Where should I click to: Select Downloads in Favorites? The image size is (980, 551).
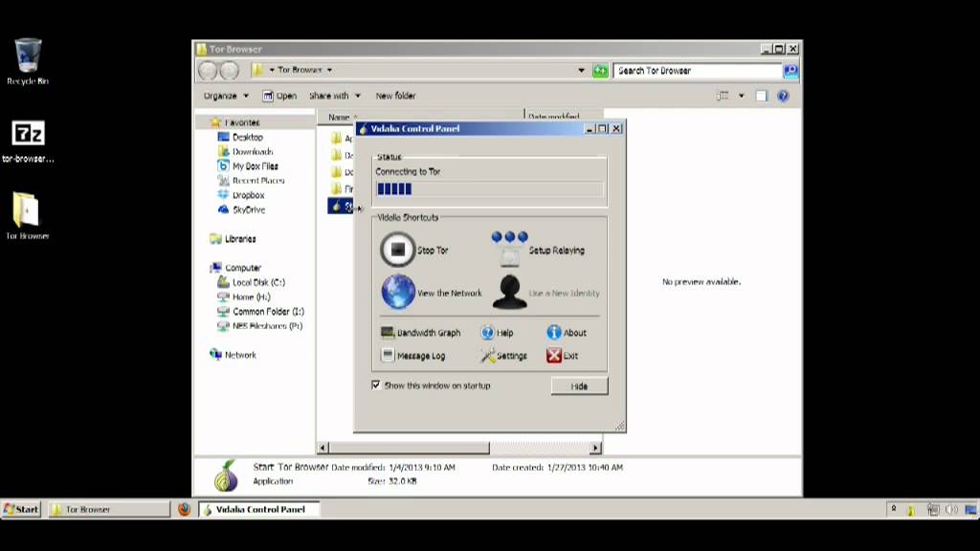click(246, 151)
